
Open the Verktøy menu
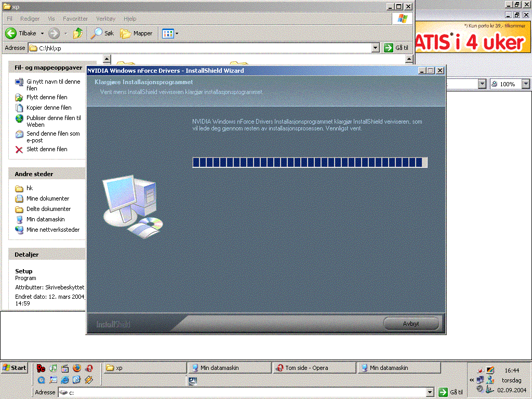(106, 19)
